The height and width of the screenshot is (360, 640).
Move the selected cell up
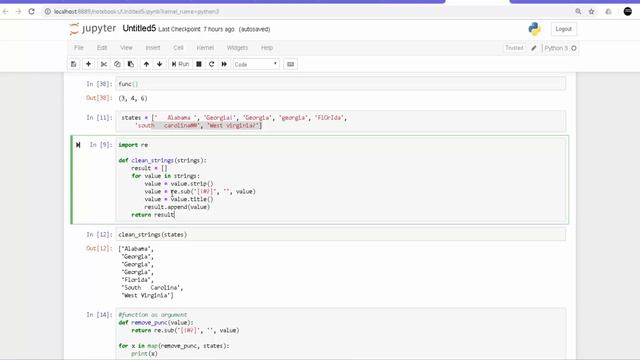(146, 64)
